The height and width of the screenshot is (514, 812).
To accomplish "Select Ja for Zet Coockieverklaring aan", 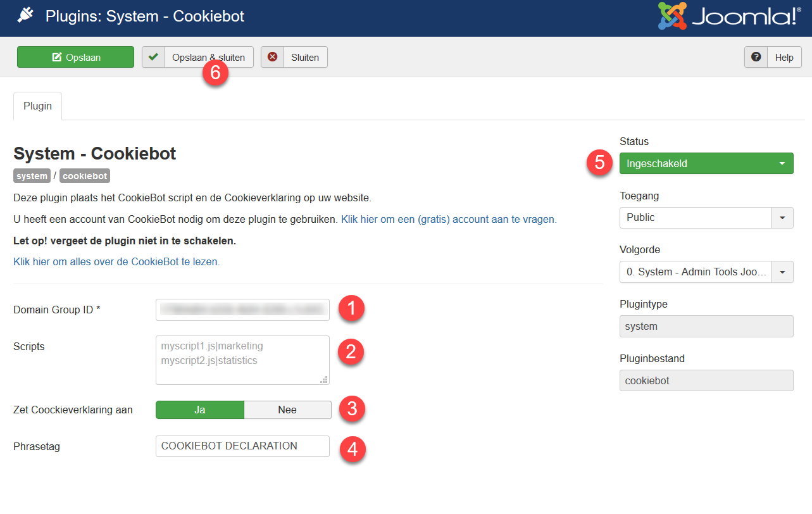I will point(200,410).
